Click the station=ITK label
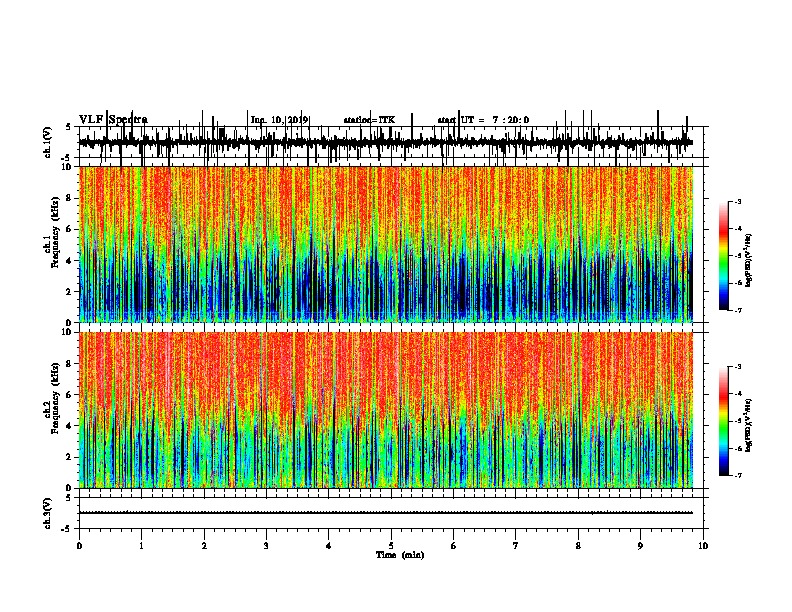The height and width of the screenshot is (612, 792). coord(369,120)
